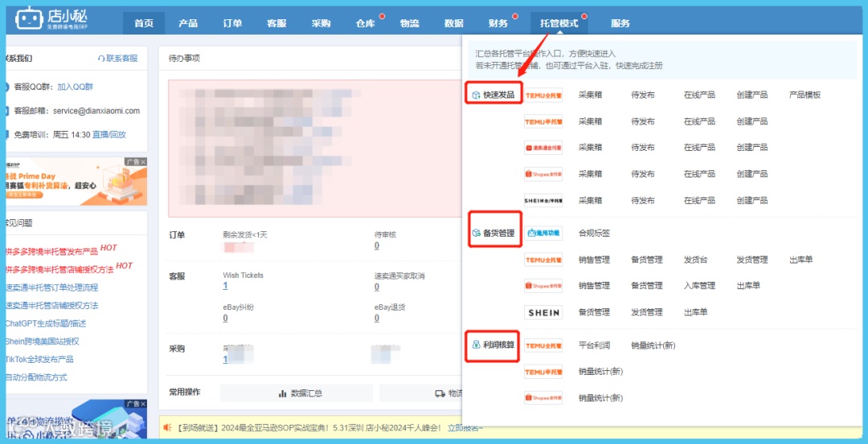Open TEMU半托管 icon in 快速发品 section
868x444 pixels.
543,121
